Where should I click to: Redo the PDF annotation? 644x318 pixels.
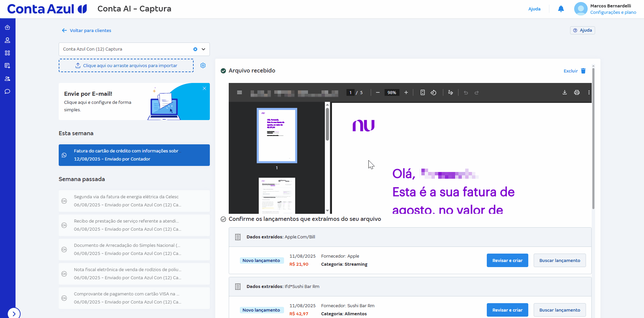[477, 92]
